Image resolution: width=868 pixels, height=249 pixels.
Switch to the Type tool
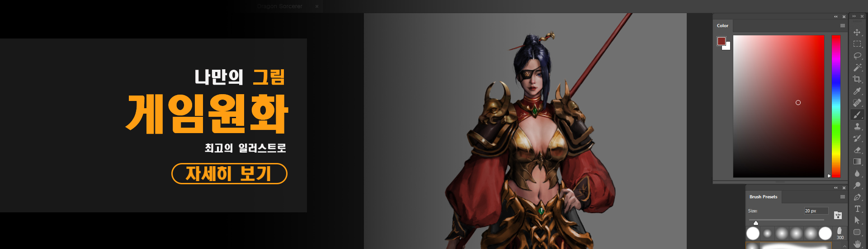[x=857, y=209]
